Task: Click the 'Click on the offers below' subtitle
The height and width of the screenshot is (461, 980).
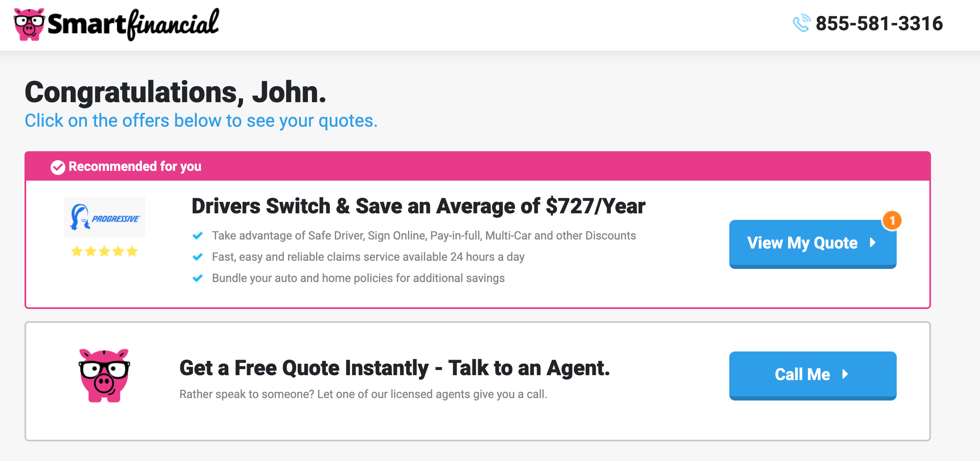Action: coord(201,121)
